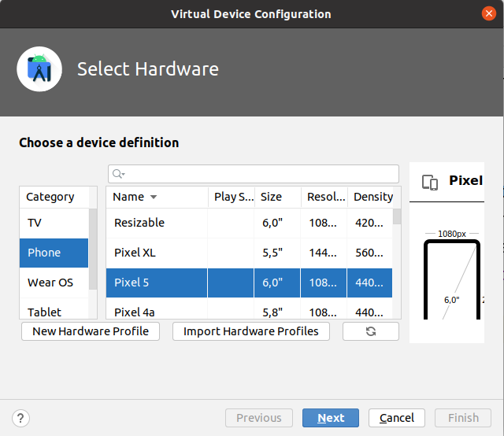The width and height of the screenshot is (504, 436).
Task: Click the device diagram in the preview panel
Action: [x=452, y=279]
